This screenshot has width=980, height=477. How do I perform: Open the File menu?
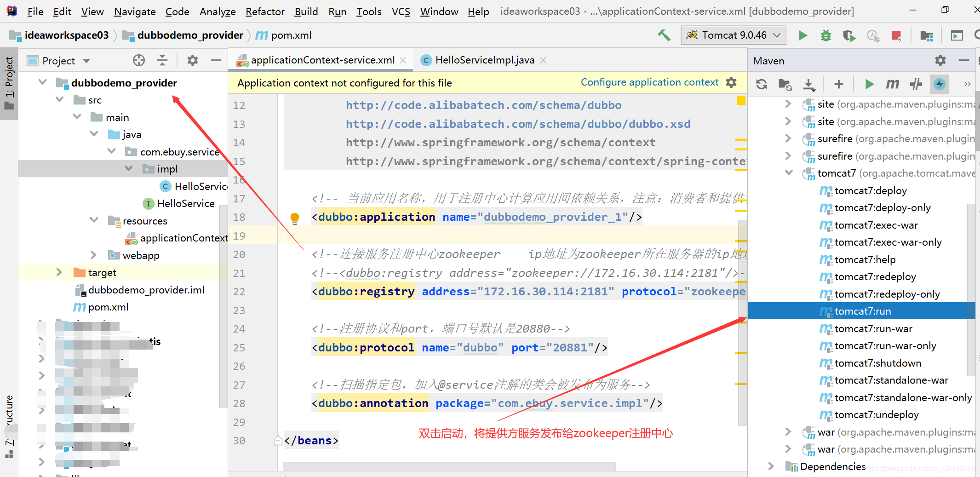tap(35, 11)
